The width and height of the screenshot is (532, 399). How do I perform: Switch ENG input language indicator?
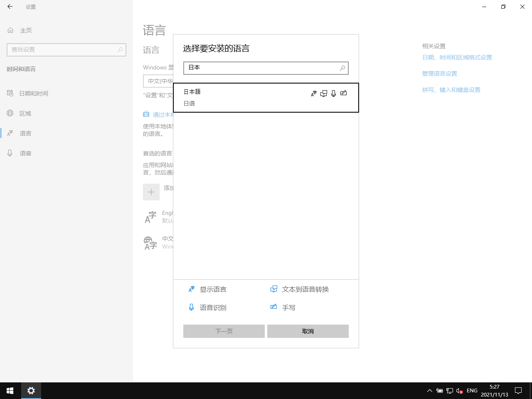(x=472, y=391)
